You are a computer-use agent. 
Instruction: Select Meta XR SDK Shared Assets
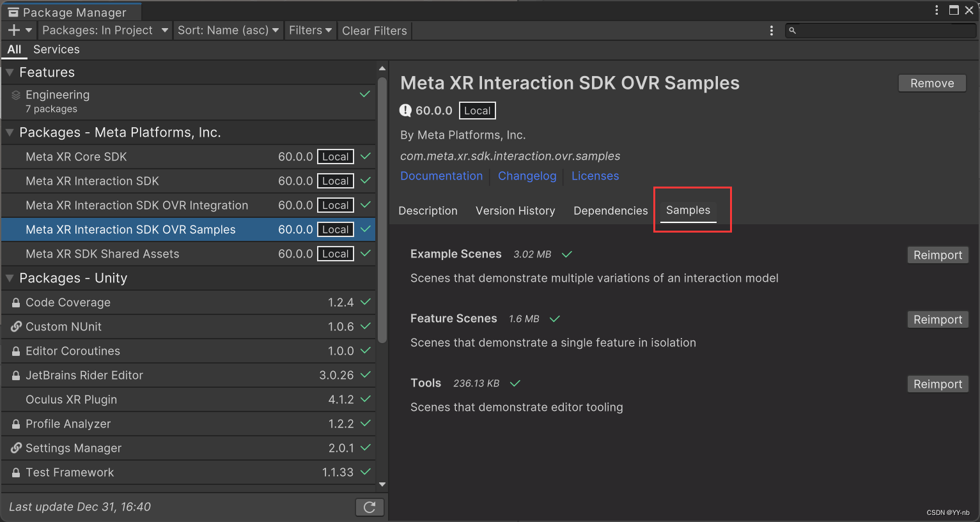pos(188,254)
